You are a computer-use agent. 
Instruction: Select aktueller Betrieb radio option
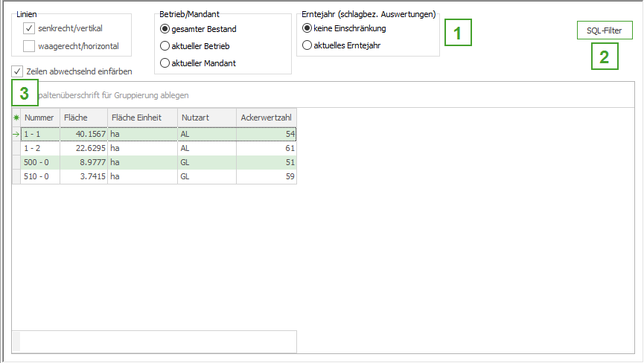click(x=165, y=46)
